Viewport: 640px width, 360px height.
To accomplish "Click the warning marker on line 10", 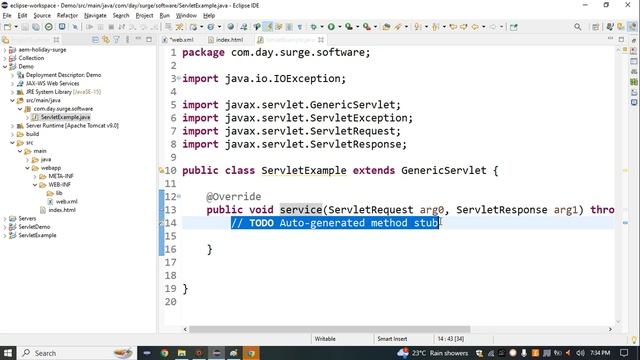I will pos(161,171).
